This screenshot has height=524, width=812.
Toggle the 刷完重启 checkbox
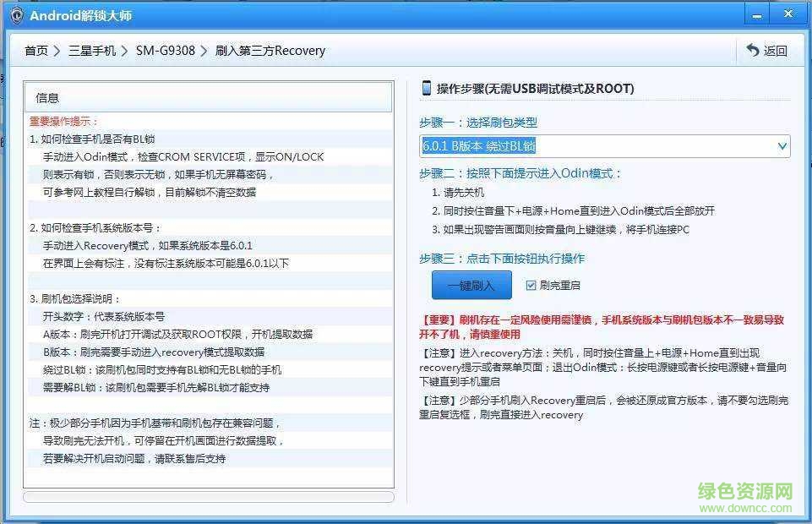click(531, 286)
